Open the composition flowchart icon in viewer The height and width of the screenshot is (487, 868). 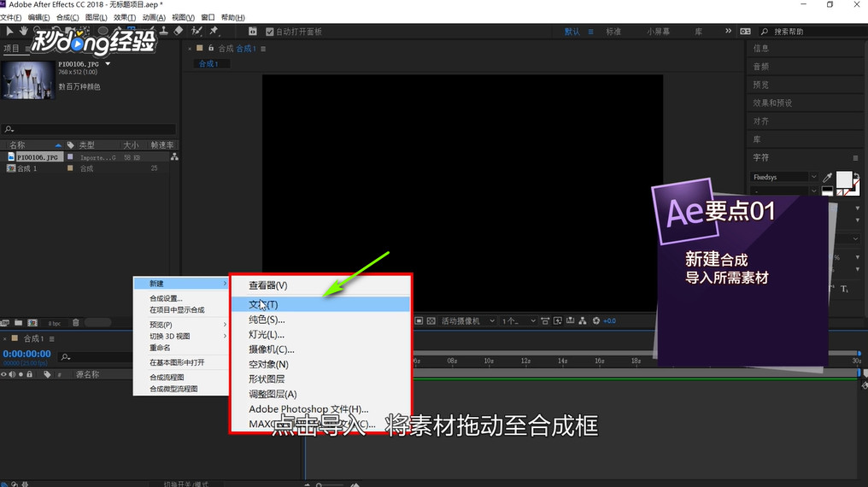click(x=583, y=321)
